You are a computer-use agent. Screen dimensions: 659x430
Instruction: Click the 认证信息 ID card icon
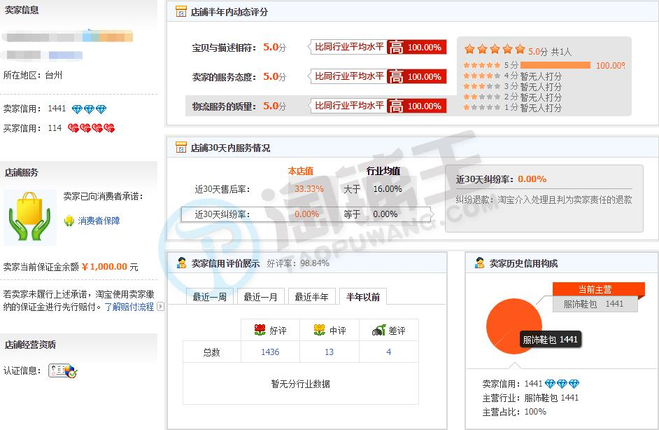[62, 371]
